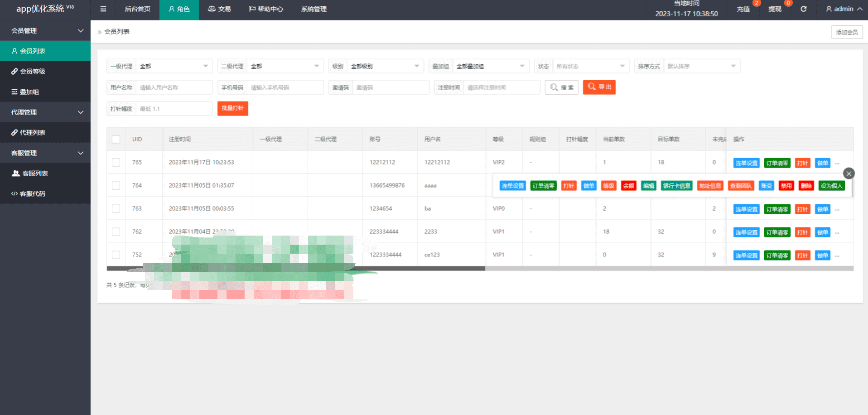Click the 搜索 magnifier button

[561, 87]
